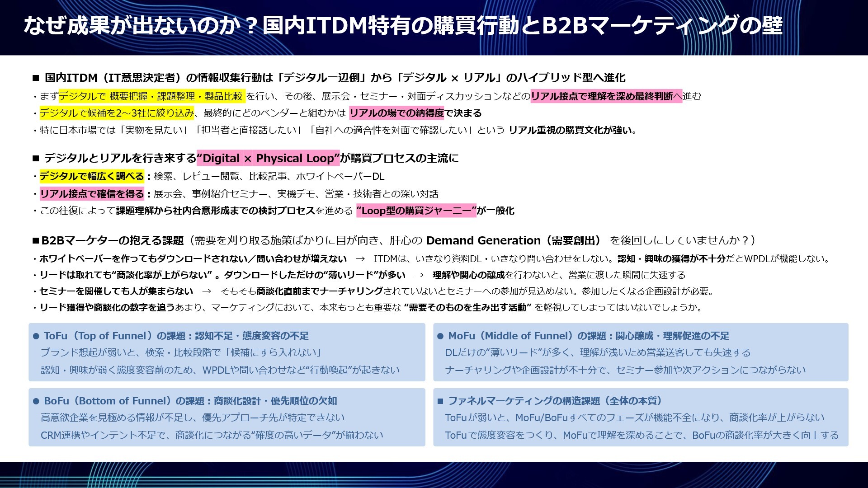868x488 pixels.
Task: Click the pink "Loop型の購買ジャーニー" phrase
Action: 416,211
